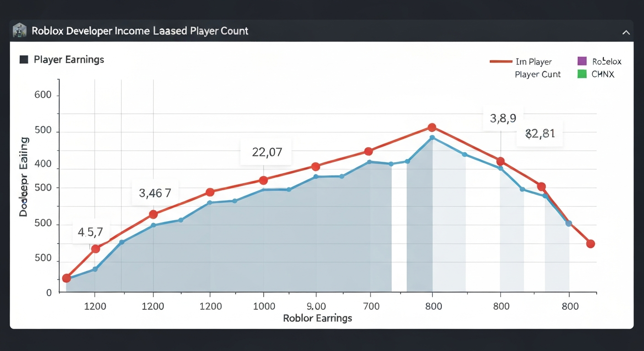Toggle the 'Im Player' legend entry
Viewport: 644px width, 351px height.
coord(534,62)
